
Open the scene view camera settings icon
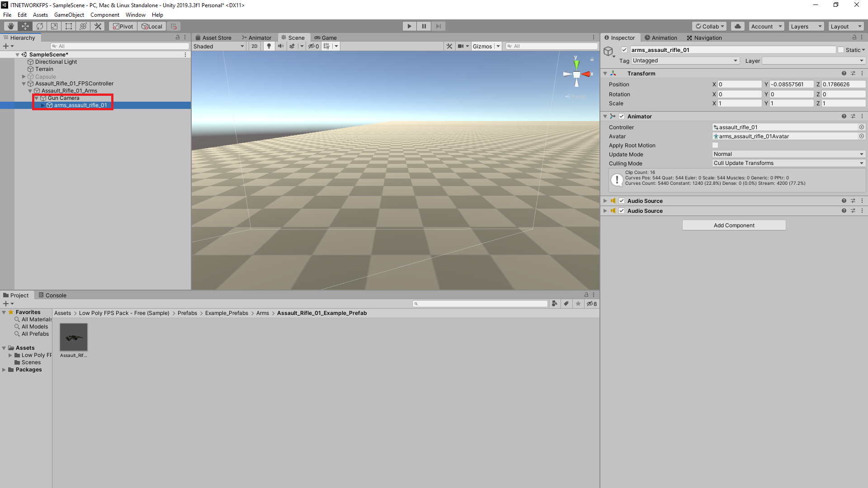coord(462,46)
